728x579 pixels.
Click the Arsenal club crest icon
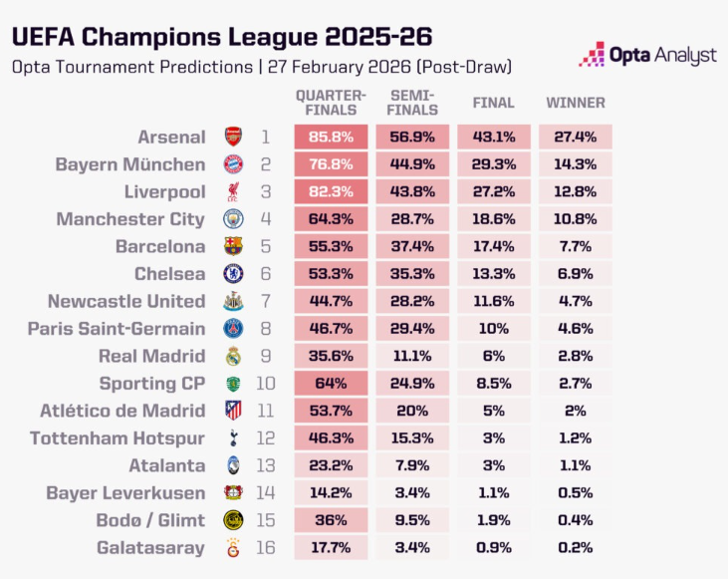click(232, 137)
